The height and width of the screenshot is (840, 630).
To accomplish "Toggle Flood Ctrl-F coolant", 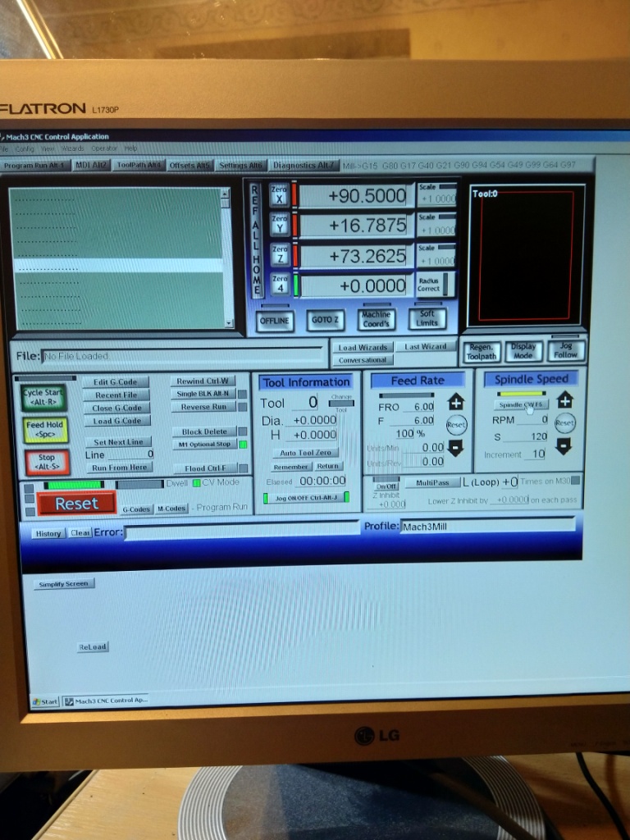I will (x=205, y=468).
